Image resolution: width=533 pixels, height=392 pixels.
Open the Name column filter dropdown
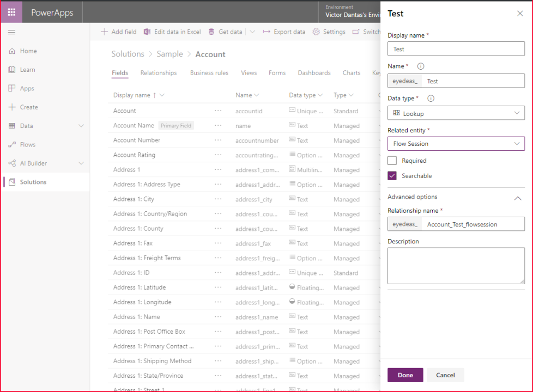click(256, 95)
